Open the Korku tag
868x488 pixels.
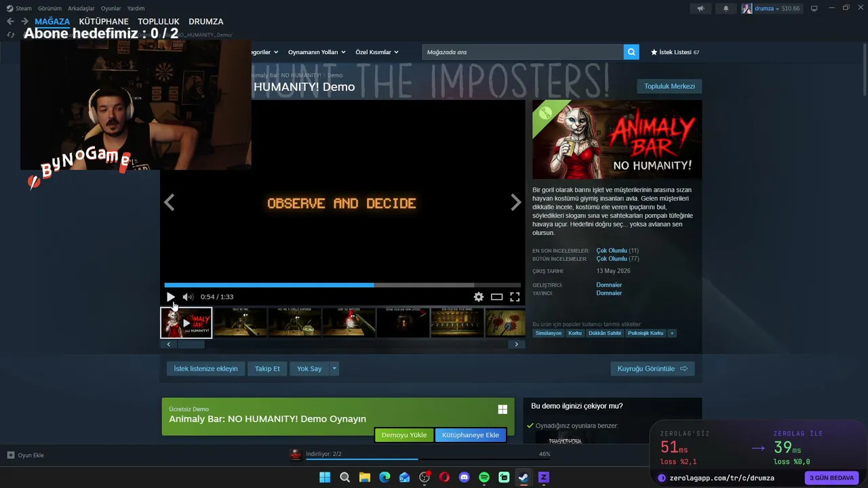click(x=575, y=333)
